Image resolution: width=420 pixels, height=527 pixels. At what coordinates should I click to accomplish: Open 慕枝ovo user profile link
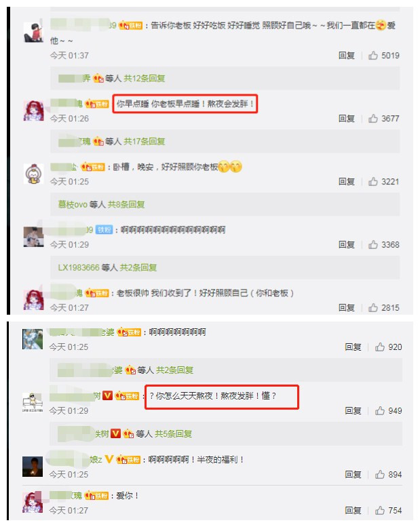coord(73,204)
